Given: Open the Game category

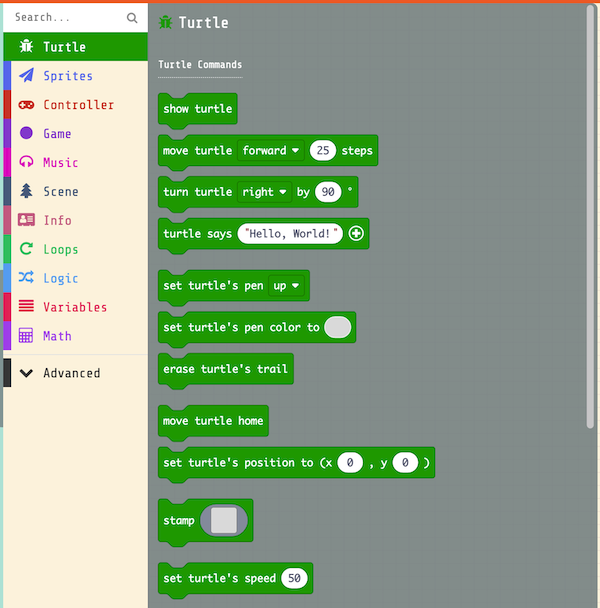Looking at the screenshot, I should coord(76,133).
